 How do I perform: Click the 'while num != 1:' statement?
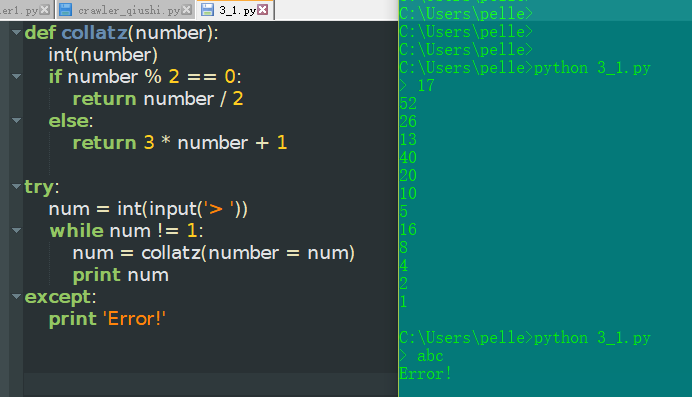(126, 231)
